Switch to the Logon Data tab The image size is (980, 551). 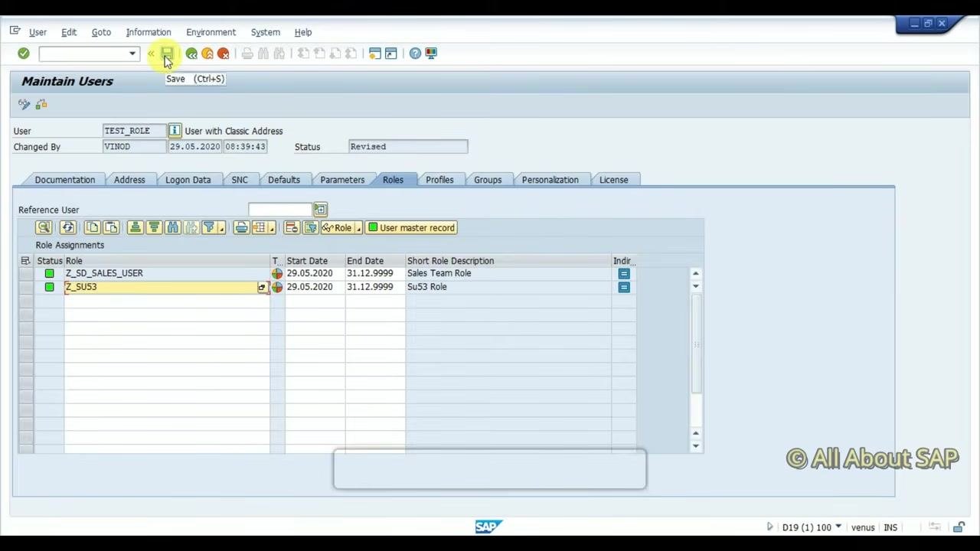point(188,180)
